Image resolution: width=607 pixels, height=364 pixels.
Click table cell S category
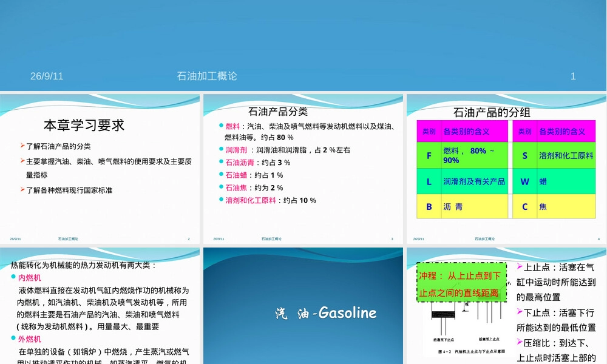point(525,155)
